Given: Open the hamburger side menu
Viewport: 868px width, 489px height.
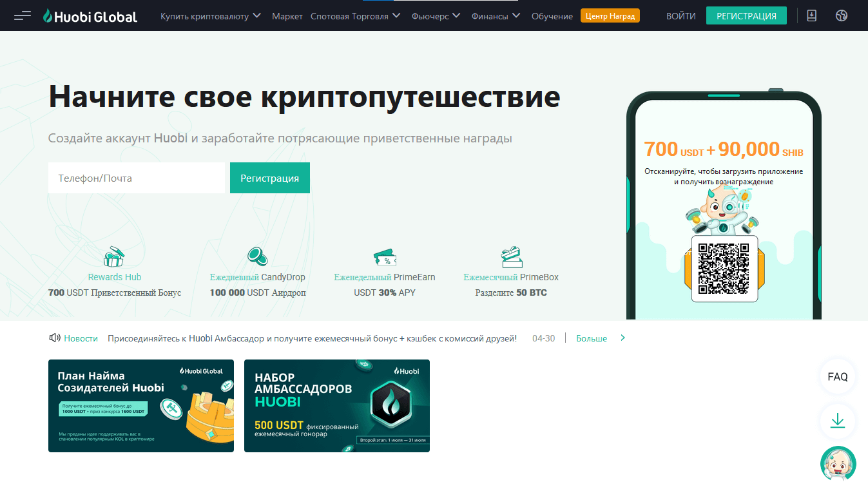Looking at the screenshot, I should tap(23, 15).
